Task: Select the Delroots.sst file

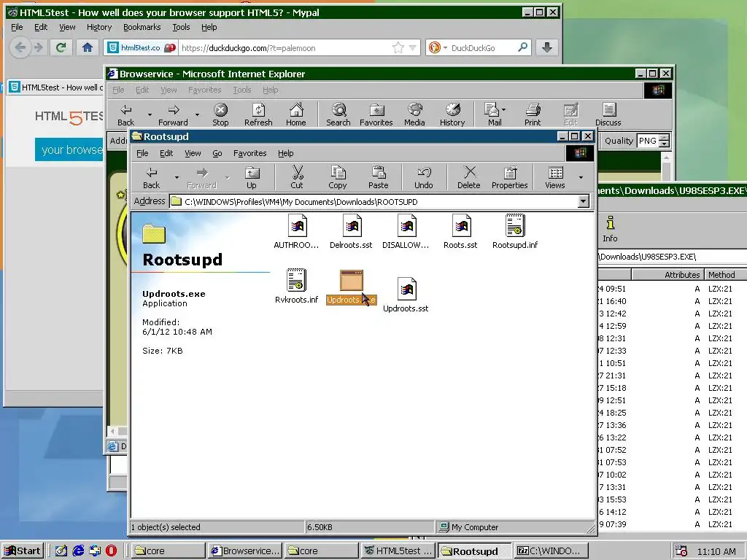Action: click(x=351, y=232)
